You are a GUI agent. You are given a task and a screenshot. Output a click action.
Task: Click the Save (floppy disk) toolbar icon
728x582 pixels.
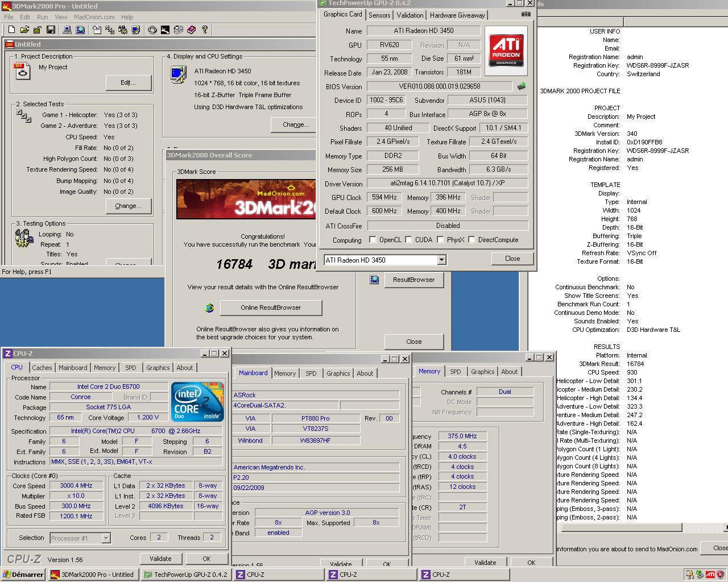[51, 30]
